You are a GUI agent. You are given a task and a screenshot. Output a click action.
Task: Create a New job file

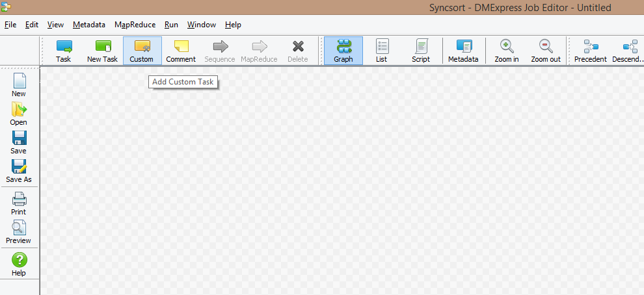coord(18,85)
